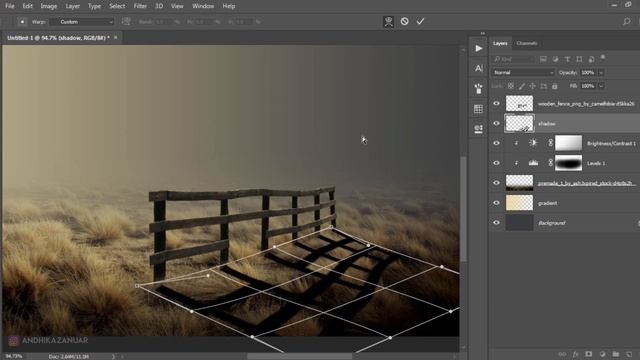Open the Fill slider arrow
Screen dimensions: 640x360
point(601,86)
